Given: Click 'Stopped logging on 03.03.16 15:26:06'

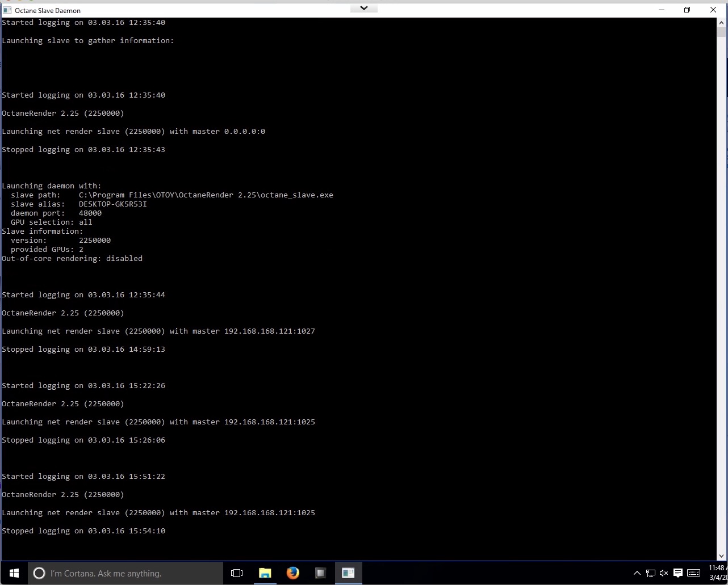Looking at the screenshot, I should (x=83, y=440).
